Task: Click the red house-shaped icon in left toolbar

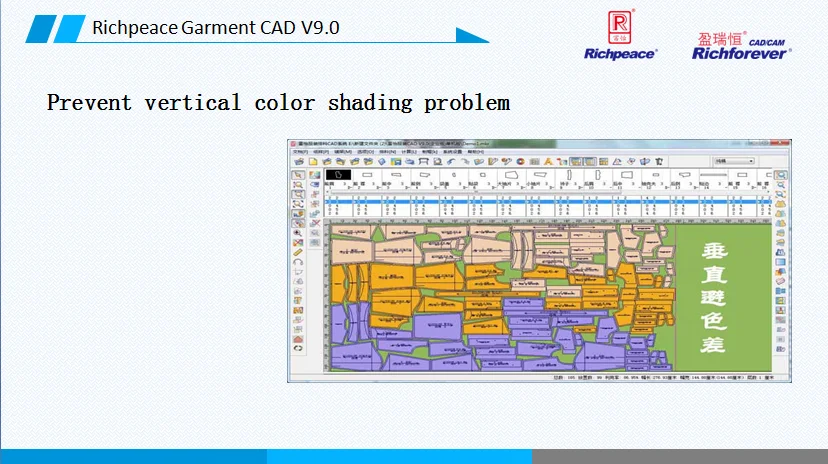Action: tap(298, 339)
